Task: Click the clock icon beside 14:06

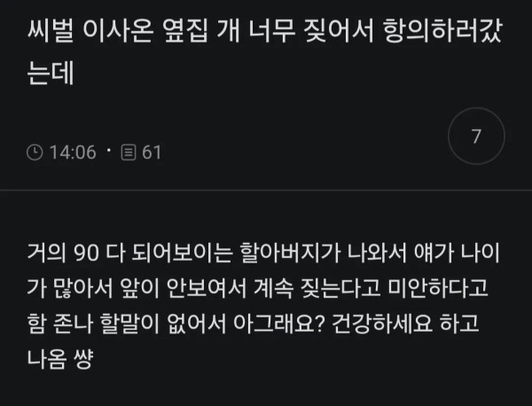Action: pyautogui.click(x=35, y=152)
